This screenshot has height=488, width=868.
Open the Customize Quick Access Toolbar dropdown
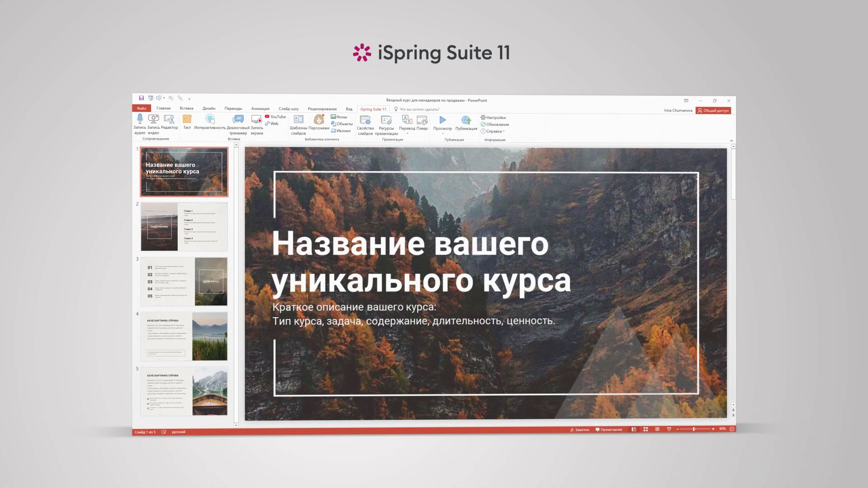click(x=189, y=99)
